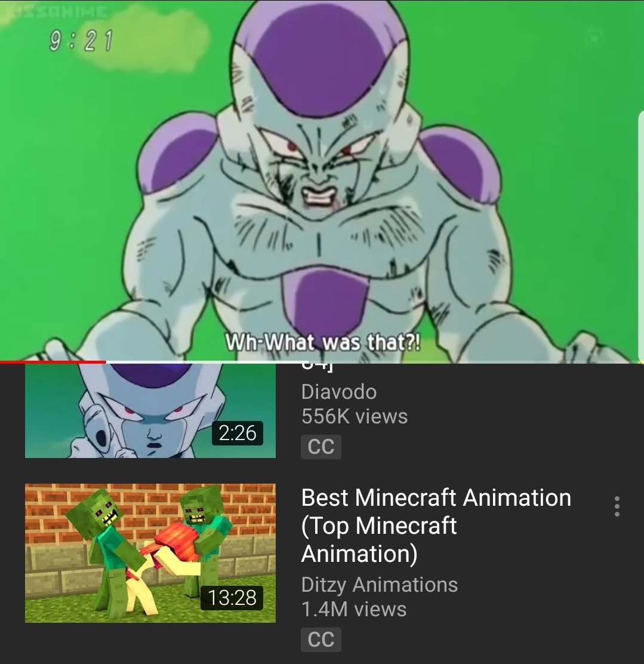Image resolution: width=644 pixels, height=664 pixels.
Task: Click the 9:21 clock overlay in the video
Action: [81, 41]
